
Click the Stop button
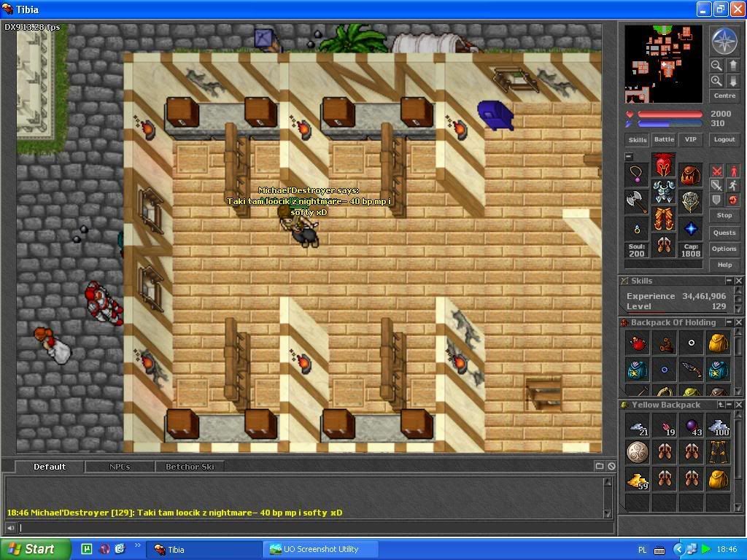(724, 215)
